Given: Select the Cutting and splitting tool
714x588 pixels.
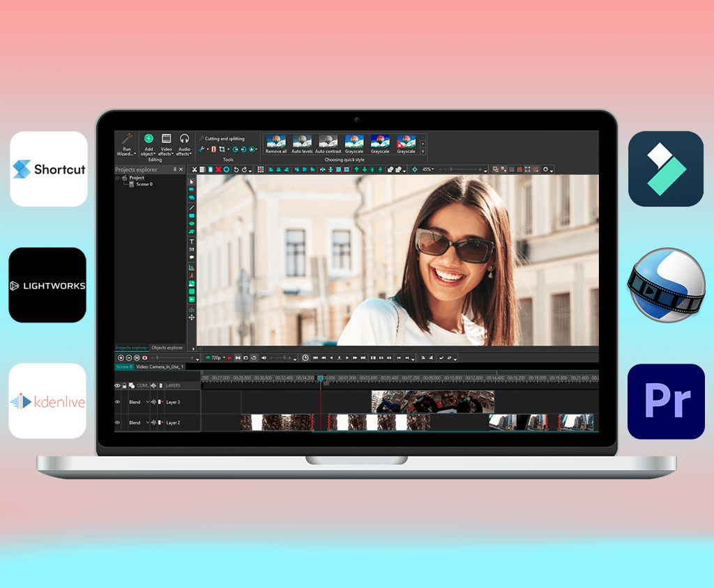Looking at the screenshot, I should (222, 139).
